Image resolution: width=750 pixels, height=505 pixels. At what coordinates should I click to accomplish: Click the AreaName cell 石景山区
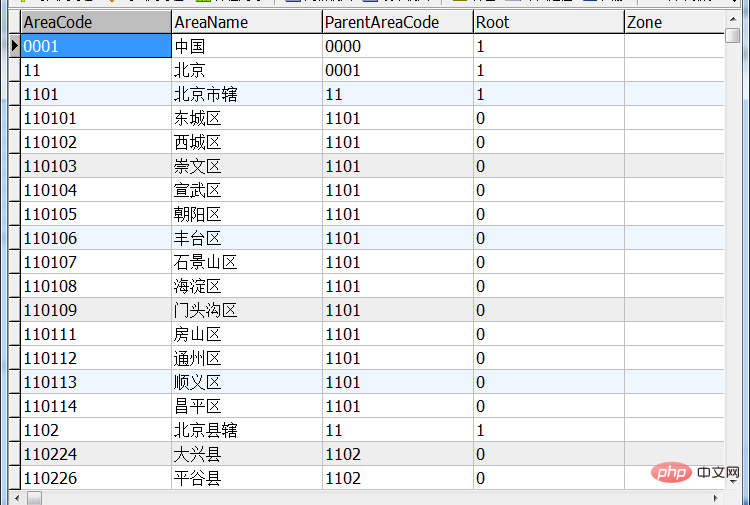pos(247,262)
